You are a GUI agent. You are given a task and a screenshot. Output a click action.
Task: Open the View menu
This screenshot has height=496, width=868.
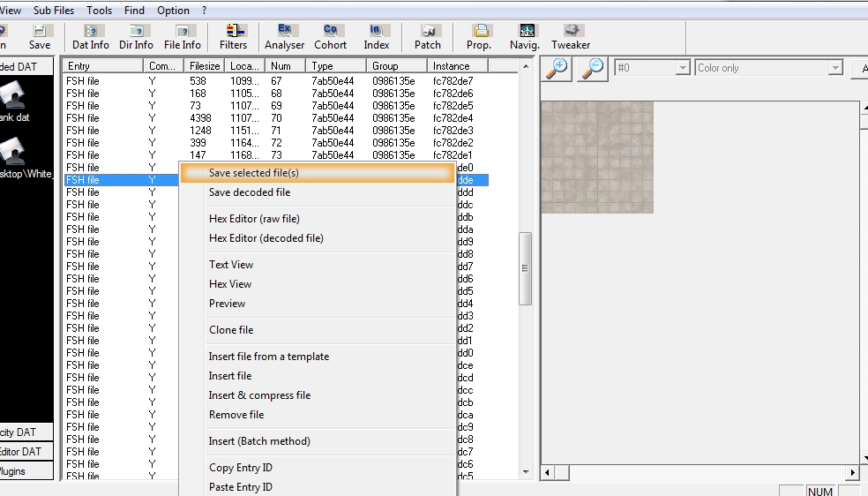[11, 10]
